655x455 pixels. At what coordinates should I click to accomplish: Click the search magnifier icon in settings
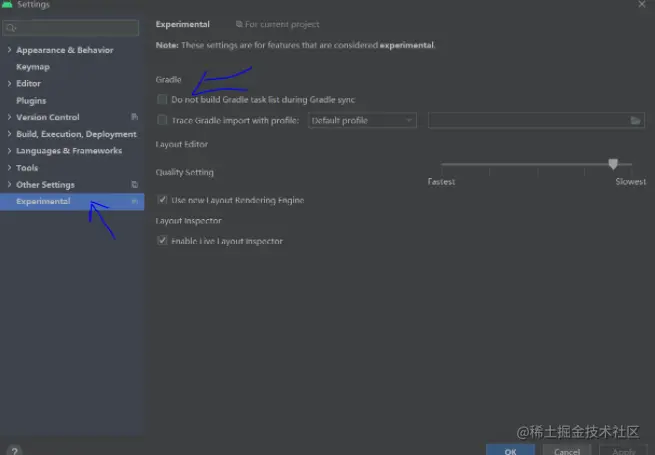click(x=11, y=28)
